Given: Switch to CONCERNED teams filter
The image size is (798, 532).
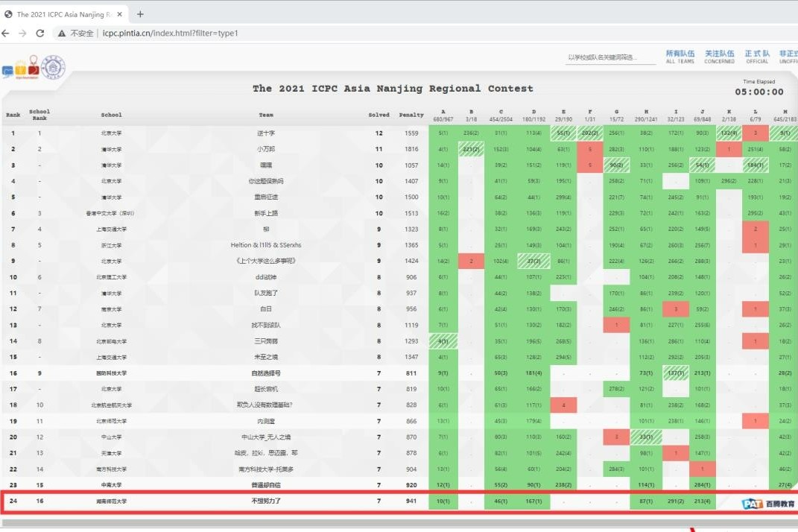Looking at the screenshot, I should (719, 57).
